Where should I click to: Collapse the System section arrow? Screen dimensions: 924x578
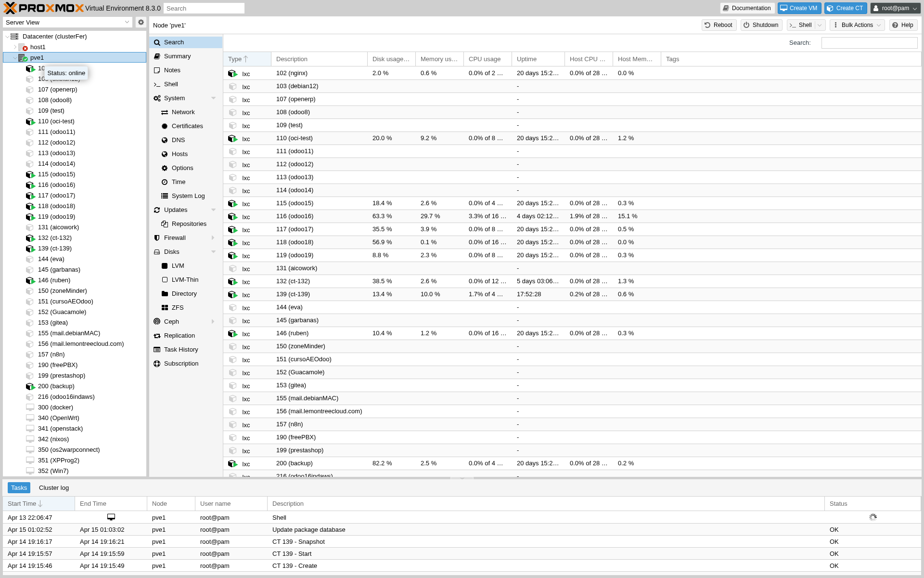coord(213,98)
